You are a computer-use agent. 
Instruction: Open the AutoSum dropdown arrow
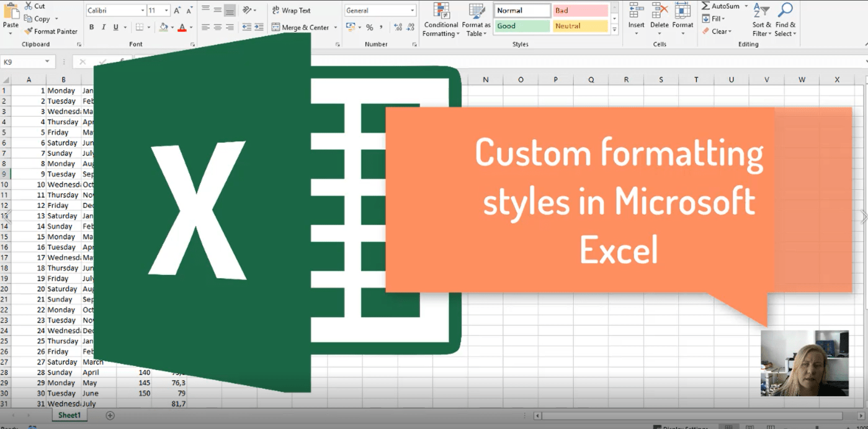746,6
